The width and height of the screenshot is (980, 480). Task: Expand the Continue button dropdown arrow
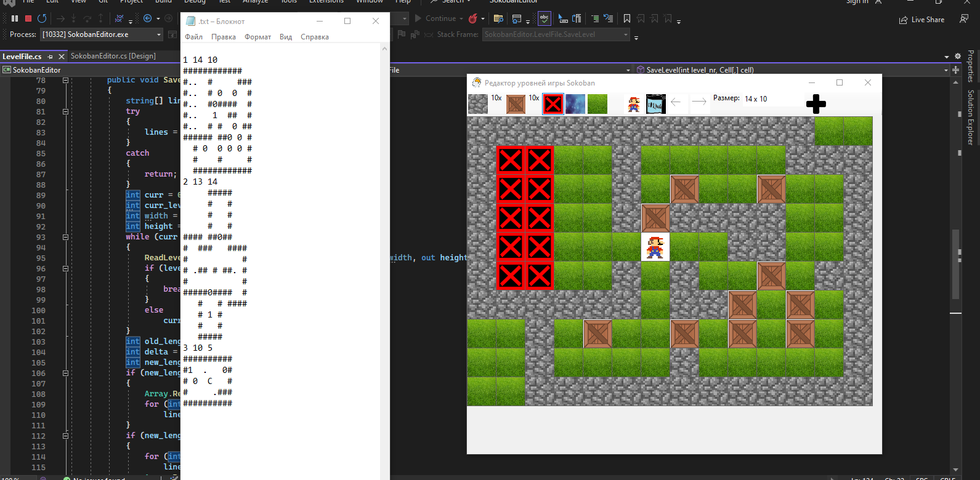click(461, 18)
